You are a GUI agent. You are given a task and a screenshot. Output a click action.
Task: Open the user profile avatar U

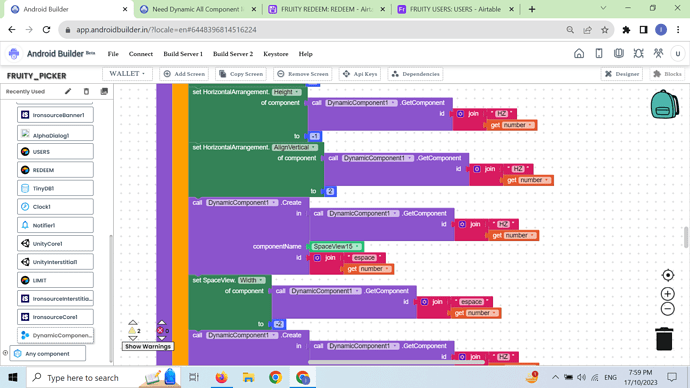pos(678,54)
